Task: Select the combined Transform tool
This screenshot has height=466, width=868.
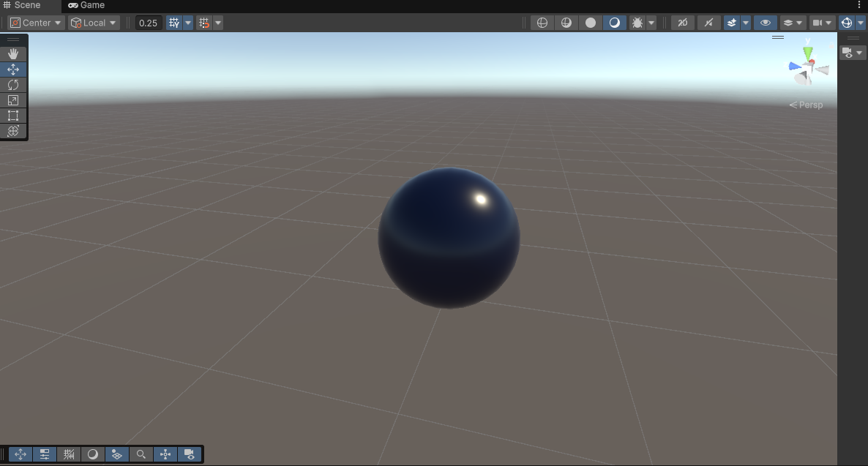Action: [x=13, y=131]
